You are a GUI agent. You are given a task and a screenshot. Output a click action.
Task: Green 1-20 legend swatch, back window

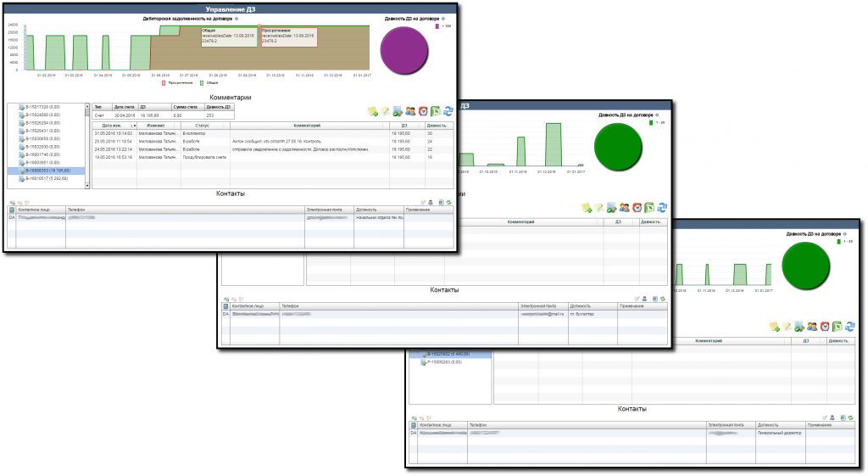pyautogui.click(x=839, y=242)
